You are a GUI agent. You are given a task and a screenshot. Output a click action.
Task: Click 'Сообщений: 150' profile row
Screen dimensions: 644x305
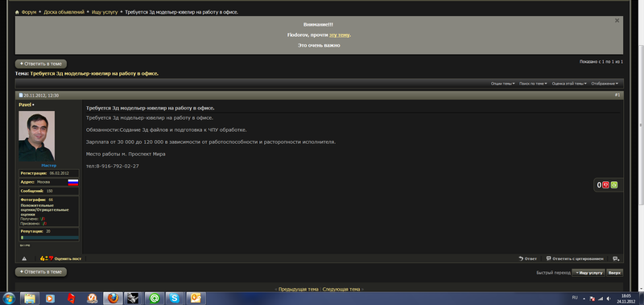coord(49,191)
